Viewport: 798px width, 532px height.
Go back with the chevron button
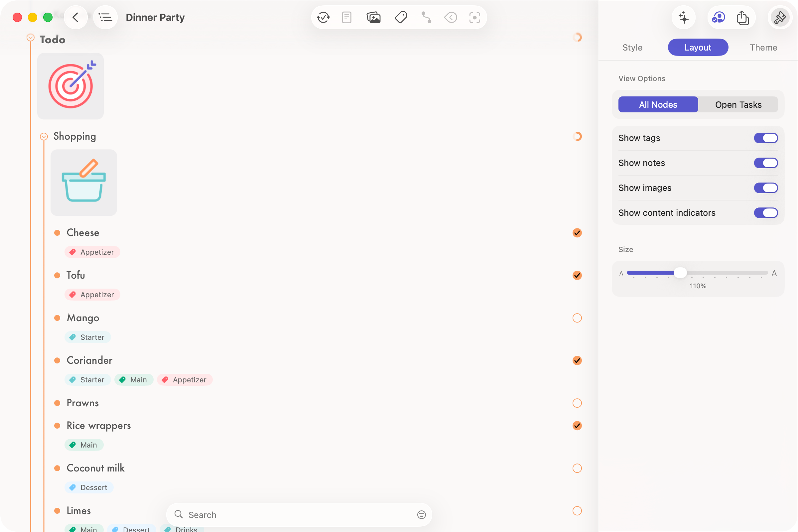point(76,17)
